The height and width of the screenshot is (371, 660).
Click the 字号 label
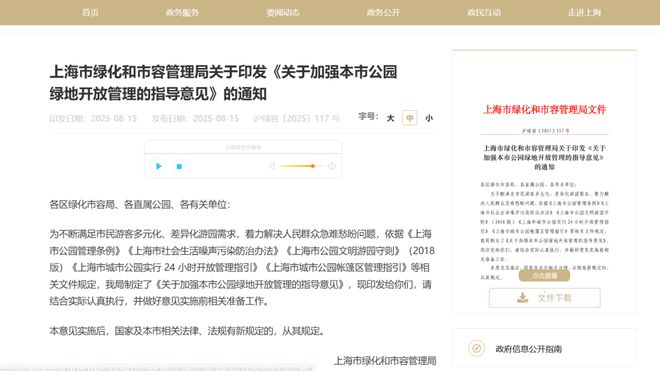[x=368, y=116]
